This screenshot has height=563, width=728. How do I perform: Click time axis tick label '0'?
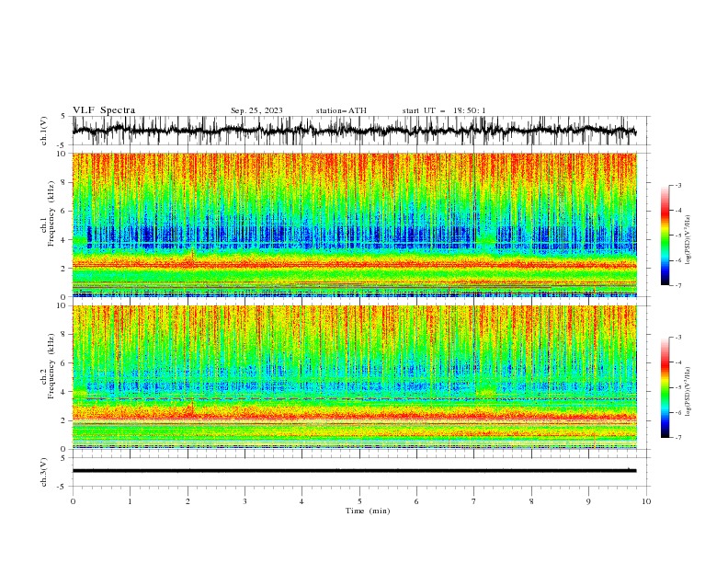pyautogui.click(x=73, y=501)
